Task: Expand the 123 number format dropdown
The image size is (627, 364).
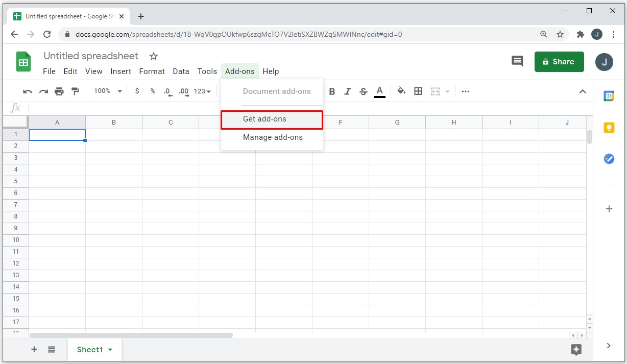Action: (202, 91)
